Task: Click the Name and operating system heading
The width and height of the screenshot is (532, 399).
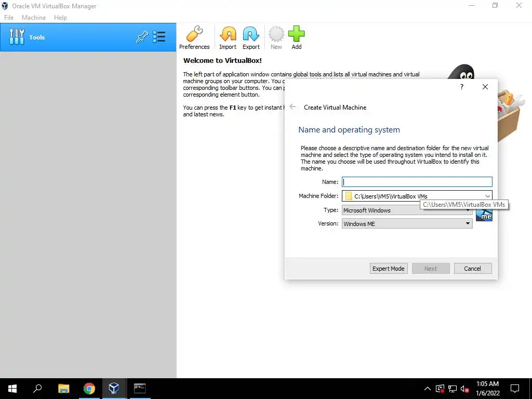Action: point(349,129)
